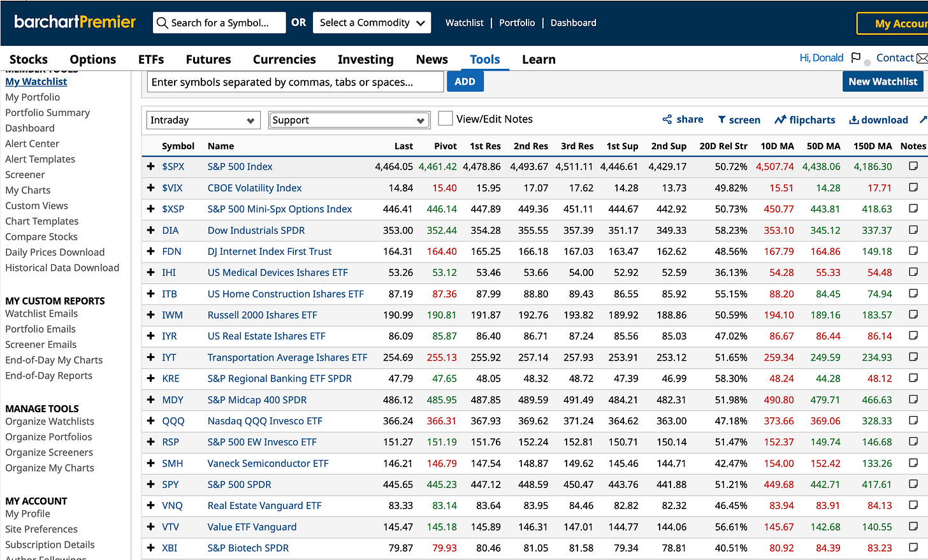Open the Portfolio link in the header

pos(517,23)
